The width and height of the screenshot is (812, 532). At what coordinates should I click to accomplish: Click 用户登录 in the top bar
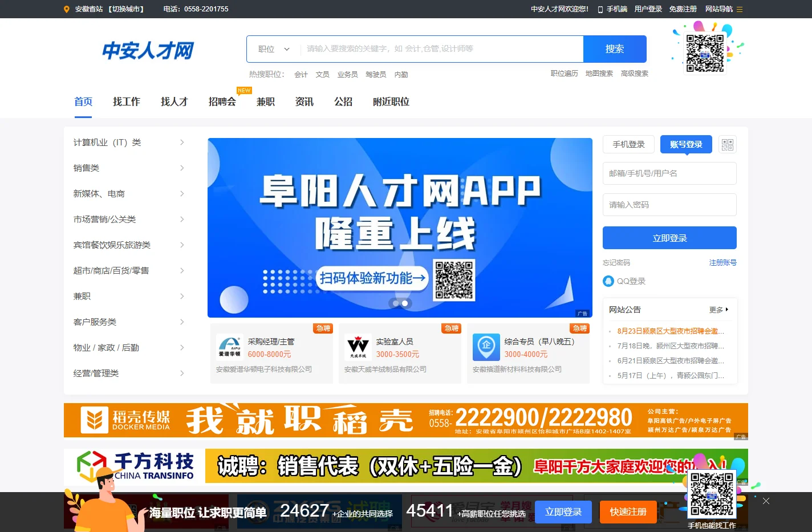[x=648, y=9]
